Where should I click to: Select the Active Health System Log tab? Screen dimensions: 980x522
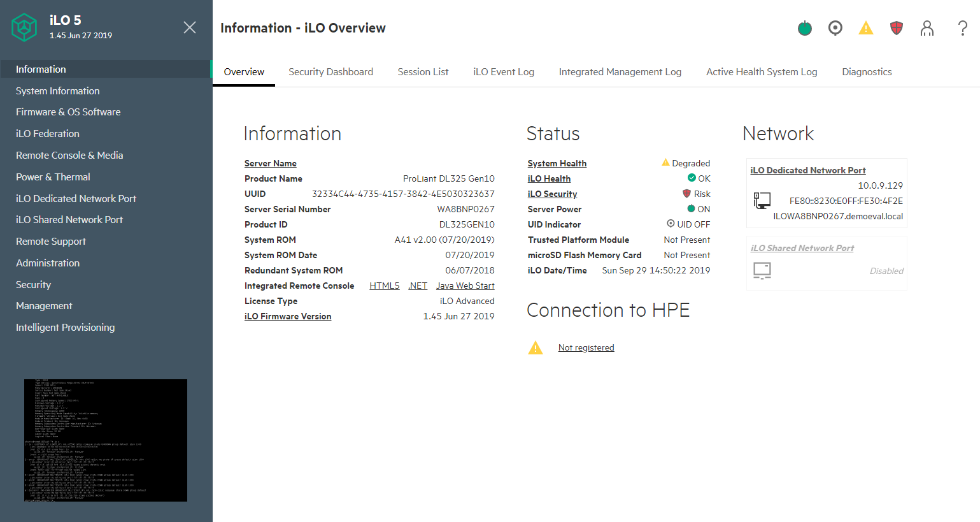pyautogui.click(x=761, y=72)
